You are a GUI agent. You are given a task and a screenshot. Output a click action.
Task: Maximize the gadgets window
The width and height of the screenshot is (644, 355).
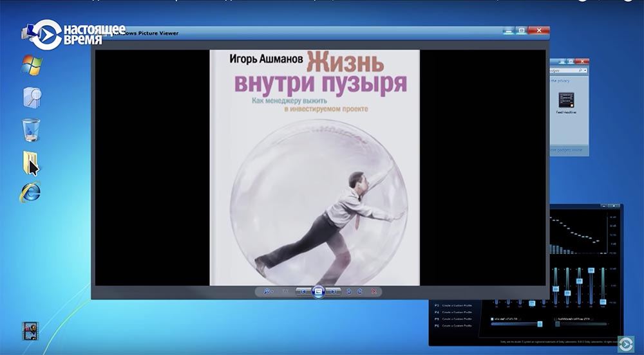click(571, 61)
